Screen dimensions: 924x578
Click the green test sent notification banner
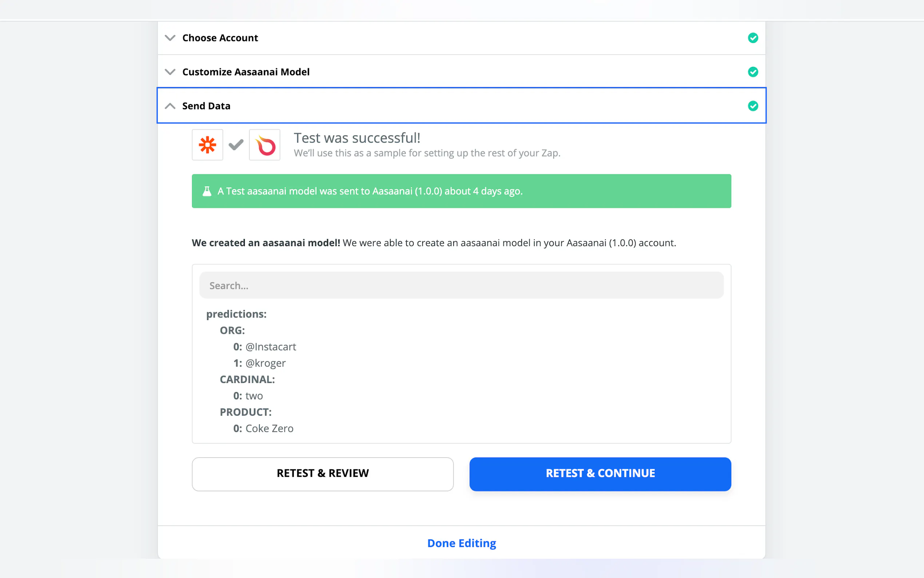461,191
